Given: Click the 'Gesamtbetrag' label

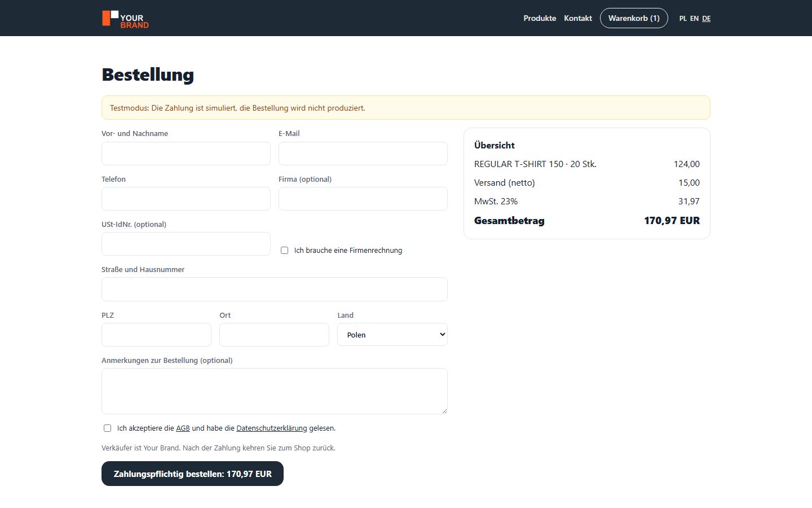Looking at the screenshot, I should tap(509, 221).
